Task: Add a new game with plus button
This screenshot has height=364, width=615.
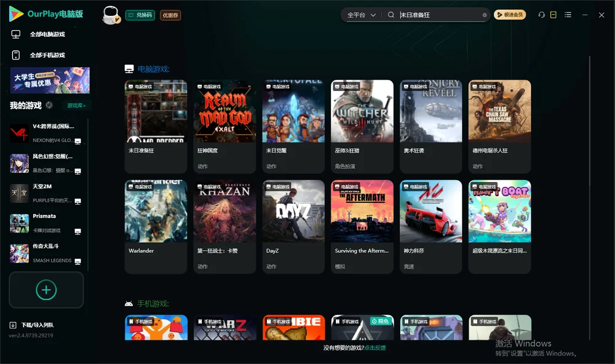Action: point(46,290)
